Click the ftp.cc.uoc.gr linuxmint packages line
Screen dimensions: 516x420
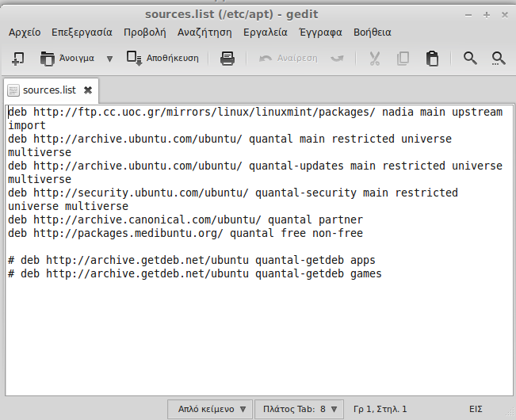coord(255,113)
